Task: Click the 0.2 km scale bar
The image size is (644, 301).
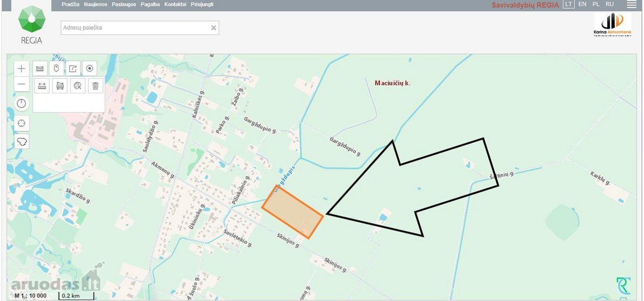Action: tap(76, 296)
